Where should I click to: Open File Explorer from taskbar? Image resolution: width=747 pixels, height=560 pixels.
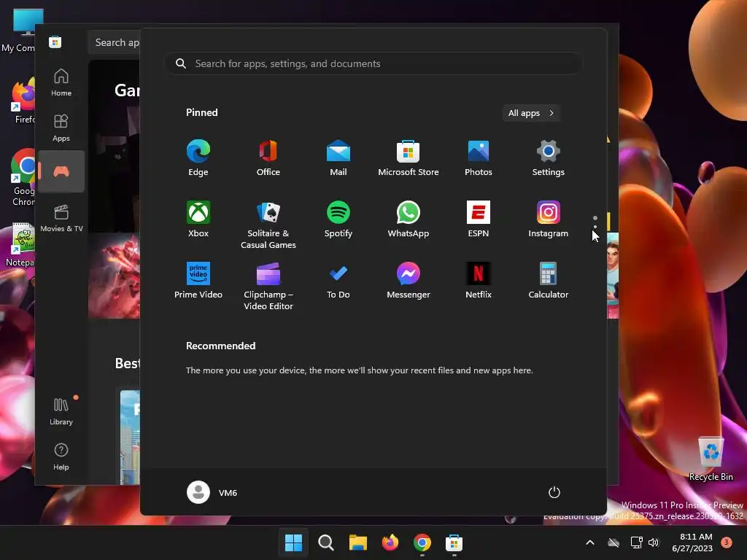357,542
